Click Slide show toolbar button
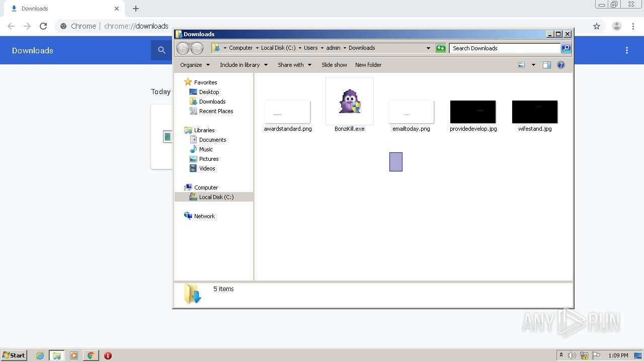644x362 pixels. 334,65
